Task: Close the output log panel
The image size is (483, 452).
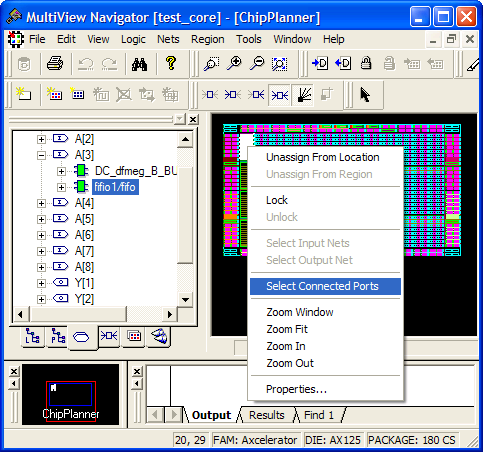Action: (x=137, y=371)
